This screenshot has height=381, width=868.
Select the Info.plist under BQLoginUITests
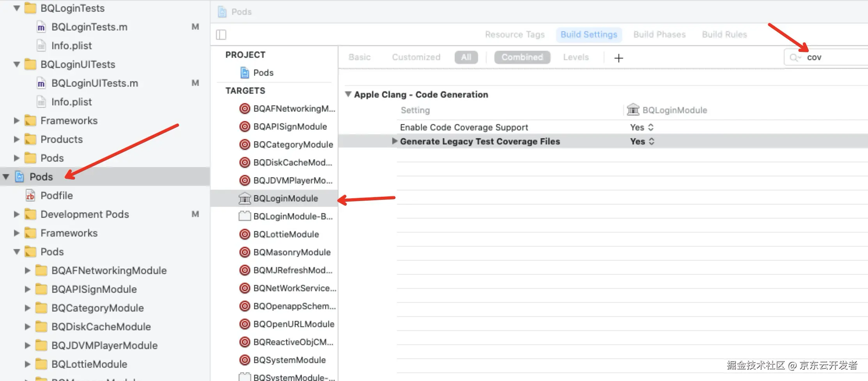coord(72,102)
